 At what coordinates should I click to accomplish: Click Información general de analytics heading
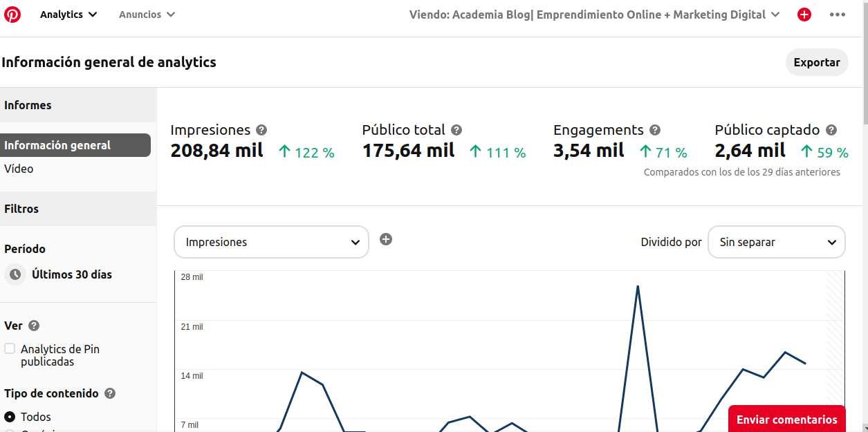point(109,62)
